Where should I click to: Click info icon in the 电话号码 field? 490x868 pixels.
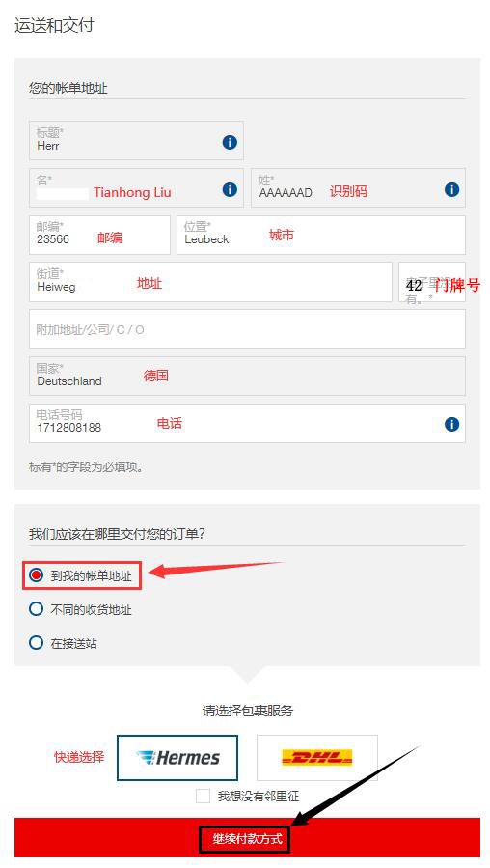pos(451,425)
